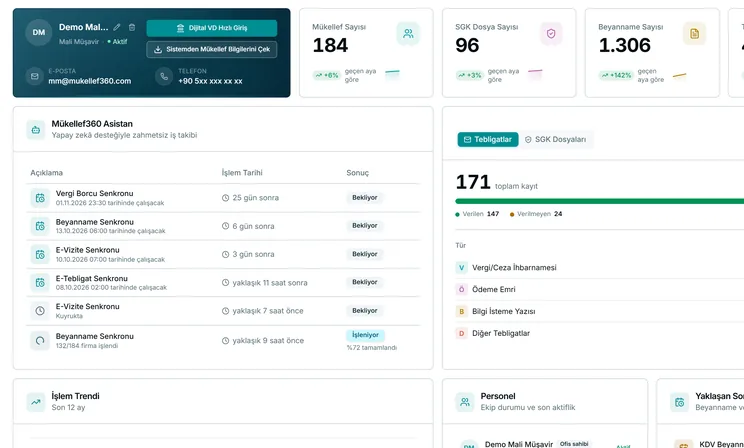Open the Bilgi İsteme Yazısı row
The height and width of the screenshot is (448, 744).
click(600, 311)
